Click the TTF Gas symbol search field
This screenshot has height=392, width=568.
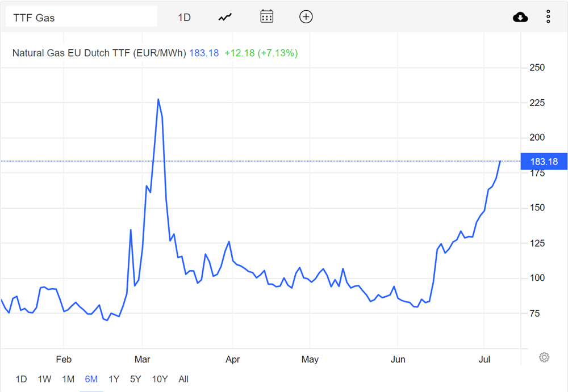tap(81, 16)
